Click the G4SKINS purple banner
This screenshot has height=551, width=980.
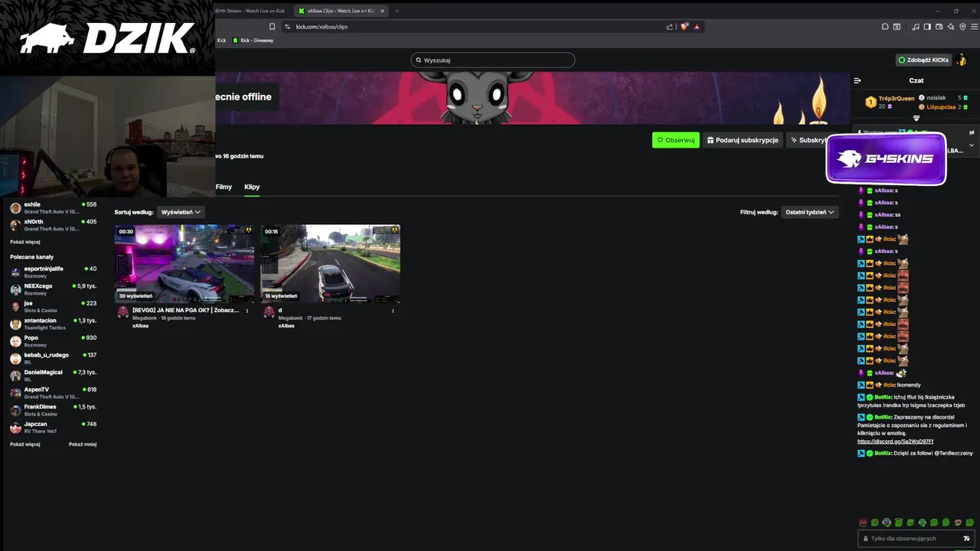click(886, 159)
